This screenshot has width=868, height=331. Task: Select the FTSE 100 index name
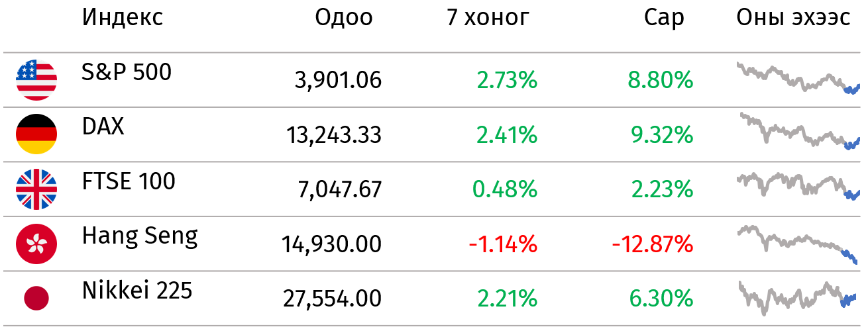click(129, 181)
